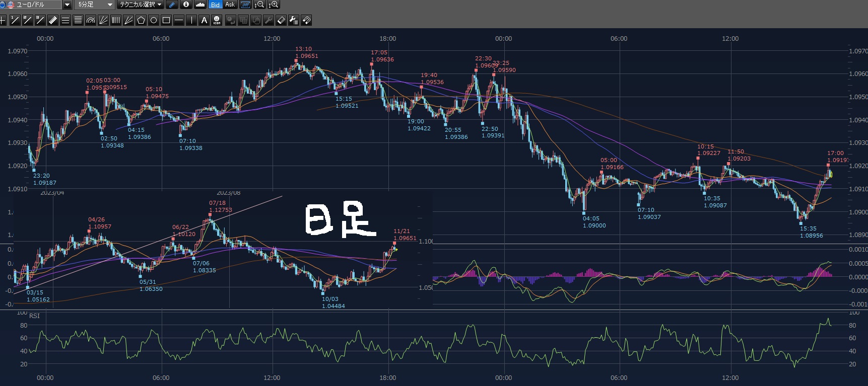
Task: Select the horizontal line drawing tool
Action: click(x=179, y=20)
